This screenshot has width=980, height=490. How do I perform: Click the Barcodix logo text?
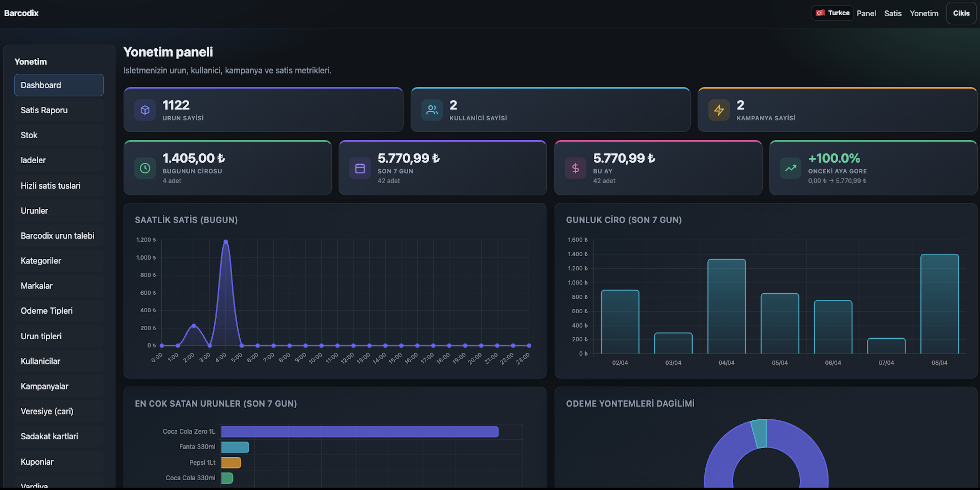click(21, 13)
